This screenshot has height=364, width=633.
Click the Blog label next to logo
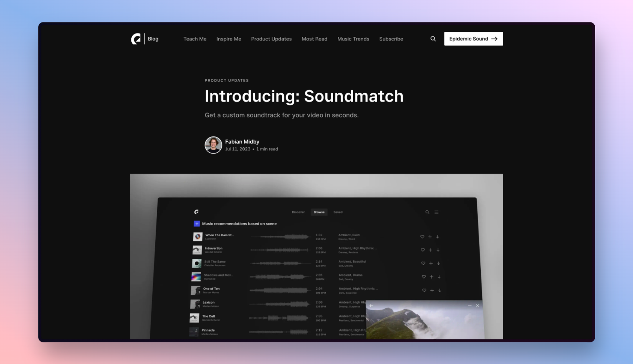(x=153, y=39)
